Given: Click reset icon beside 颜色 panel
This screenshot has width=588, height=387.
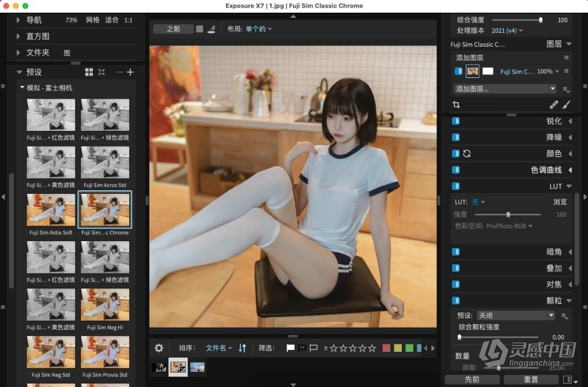Looking at the screenshot, I should [x=467, y=153].
